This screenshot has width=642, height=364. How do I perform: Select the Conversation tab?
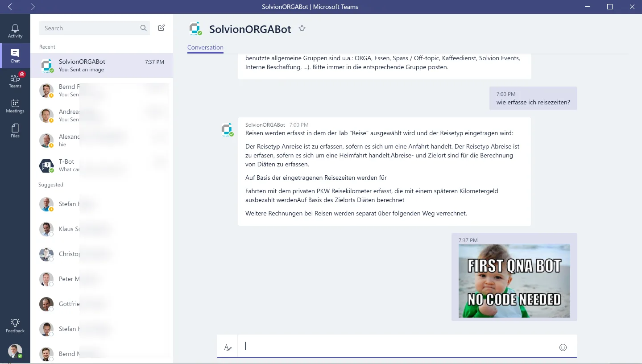tap(205, 47)
